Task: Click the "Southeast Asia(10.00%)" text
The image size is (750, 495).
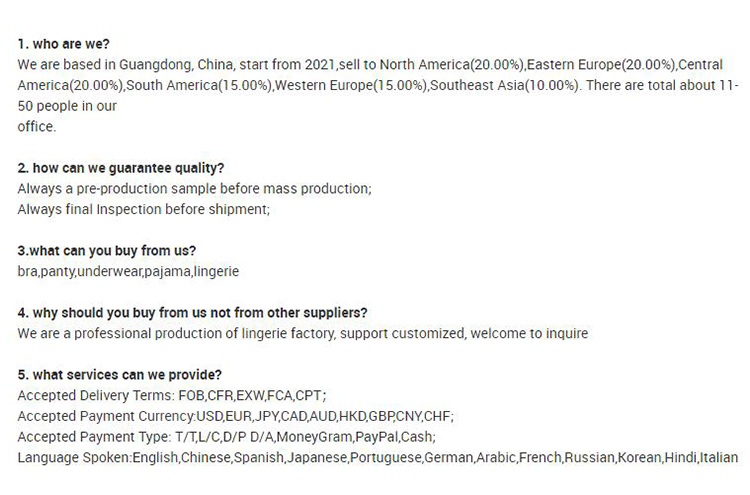Action: (x=506, y=85)
